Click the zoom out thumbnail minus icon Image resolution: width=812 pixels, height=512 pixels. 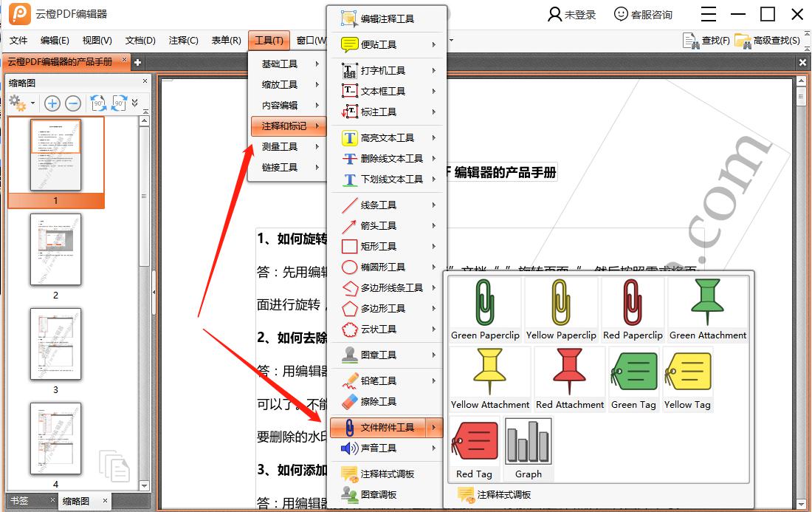(73, 103)
